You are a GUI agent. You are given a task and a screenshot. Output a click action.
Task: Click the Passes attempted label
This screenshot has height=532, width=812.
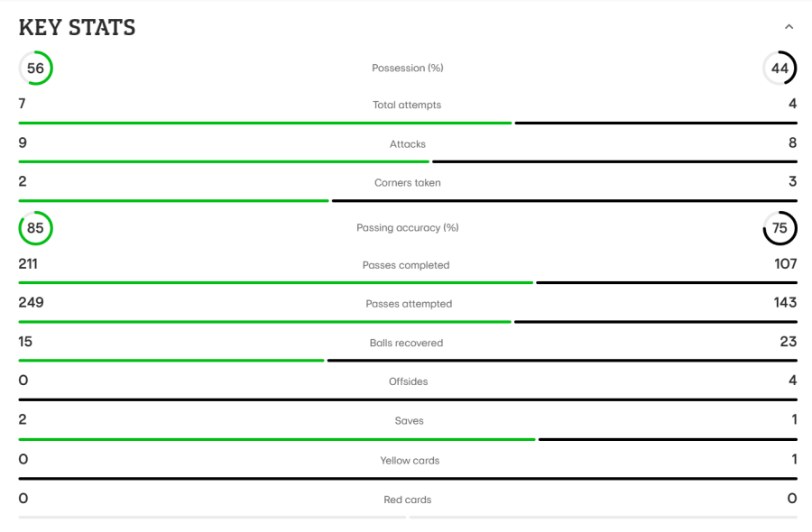409,304
